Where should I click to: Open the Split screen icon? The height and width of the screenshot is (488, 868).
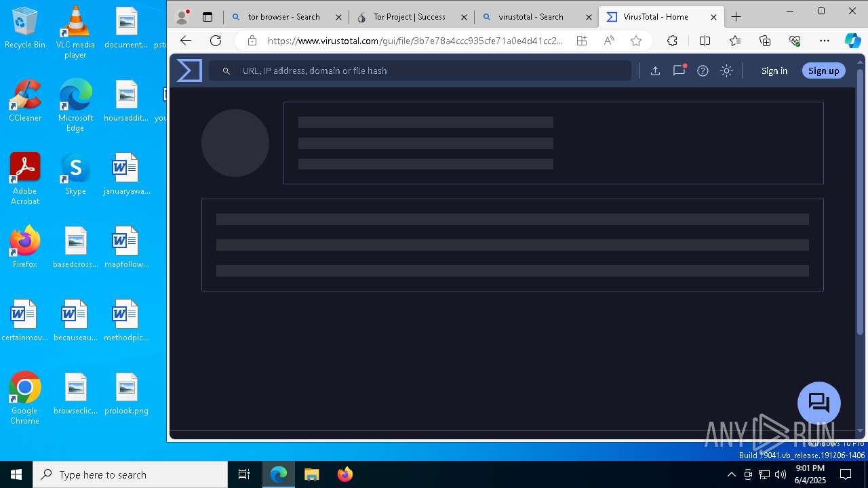coord(705,41)
